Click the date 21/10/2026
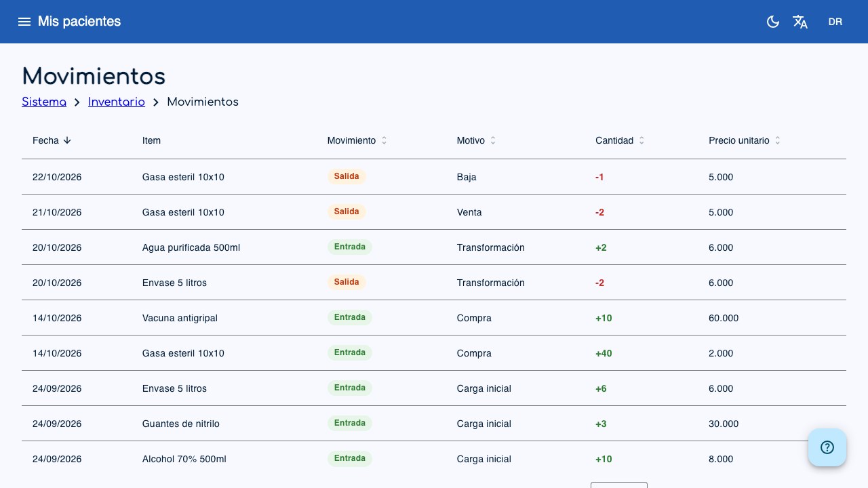The image size is (868, 488). 57,212
